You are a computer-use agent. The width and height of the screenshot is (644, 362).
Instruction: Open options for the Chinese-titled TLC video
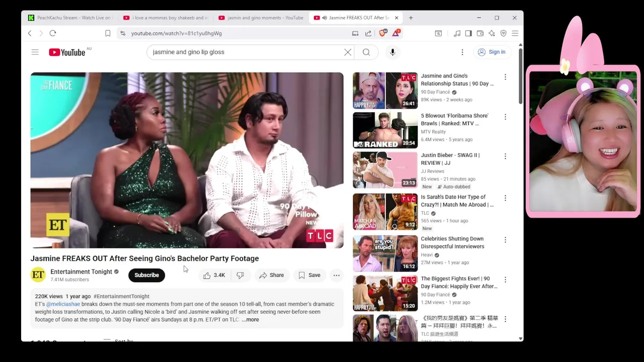(x=505, y=319)
